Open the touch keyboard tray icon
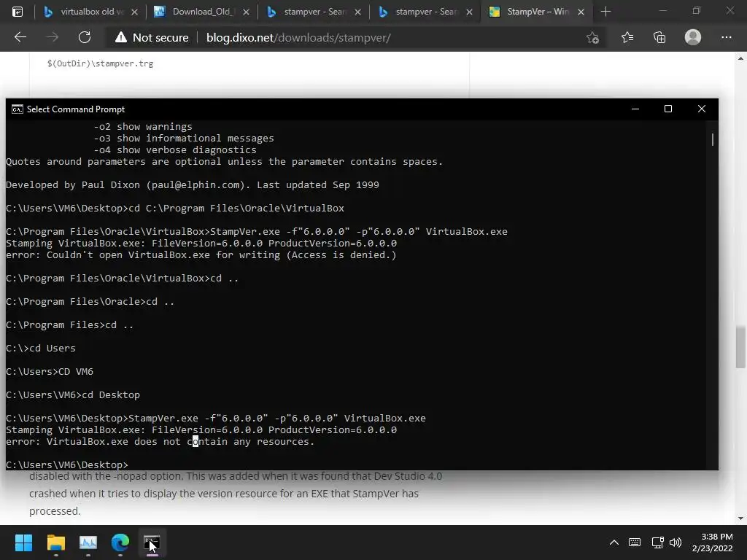Viewport: 747px width, 560px height. [635, 542]
